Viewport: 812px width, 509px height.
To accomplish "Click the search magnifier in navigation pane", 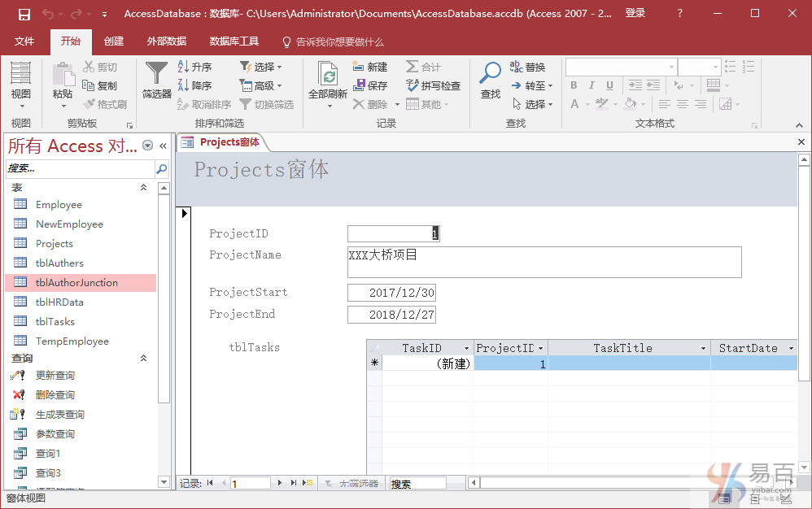I will click(161, 168).
